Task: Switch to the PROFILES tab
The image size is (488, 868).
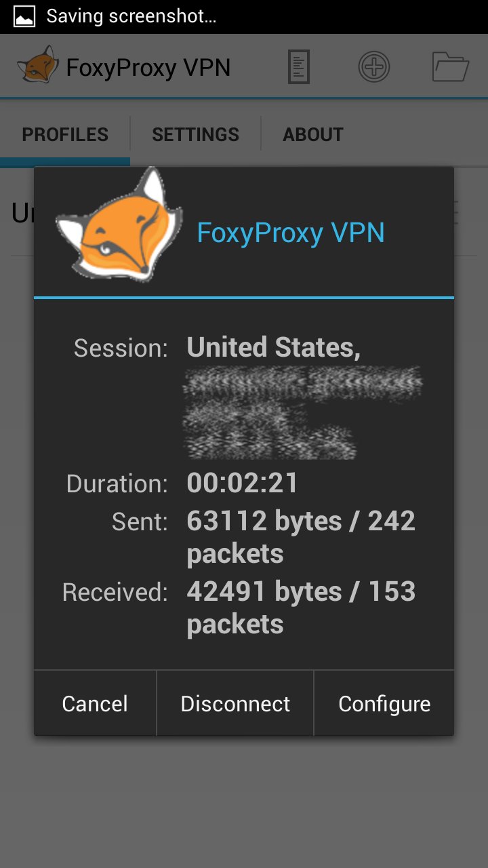Action: coord(65,134)
